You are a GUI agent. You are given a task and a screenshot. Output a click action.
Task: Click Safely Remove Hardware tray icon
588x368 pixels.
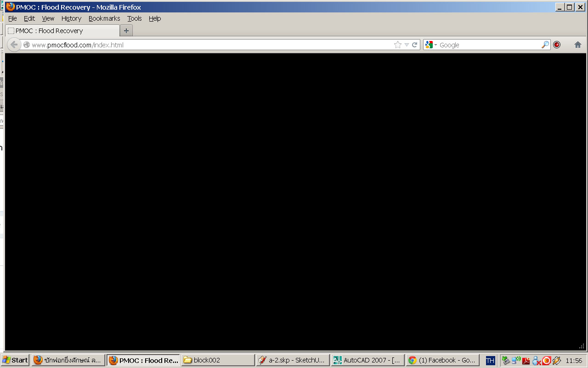506,360
